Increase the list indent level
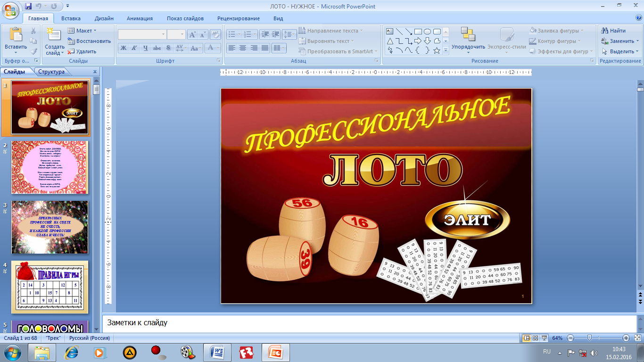644x362 pixels. click(x=275, y=34)
